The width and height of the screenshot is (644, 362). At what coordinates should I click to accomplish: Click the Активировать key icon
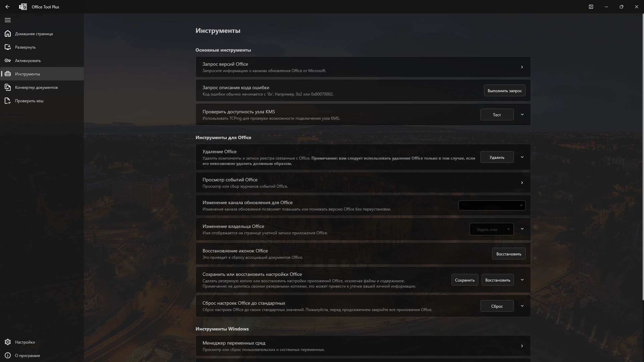8,60
